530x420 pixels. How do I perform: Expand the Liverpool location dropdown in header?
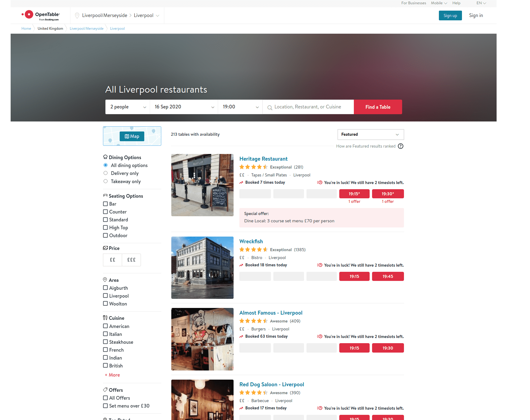point(146,15)
